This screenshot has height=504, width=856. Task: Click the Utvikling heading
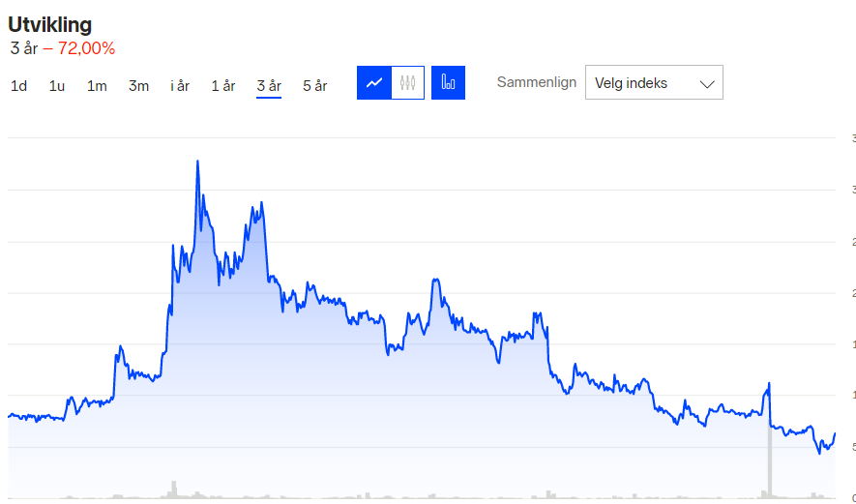(50, 25)
